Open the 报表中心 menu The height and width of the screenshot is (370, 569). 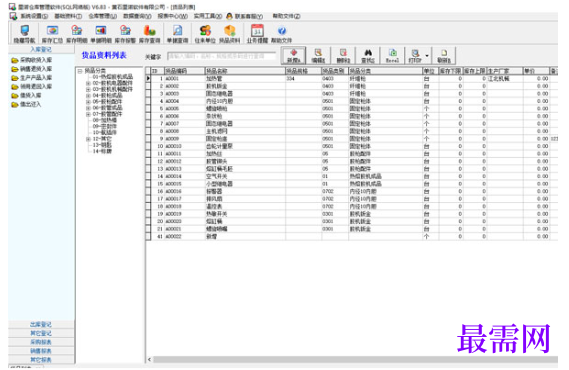coord(172,16)
